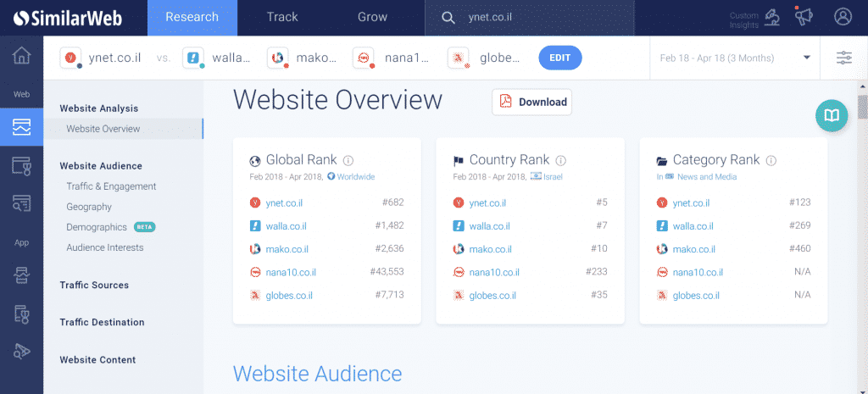Open globes.co.il in the Category Rank card
The height and width of the screenshot is (394, 868).
tap(697, 296)
